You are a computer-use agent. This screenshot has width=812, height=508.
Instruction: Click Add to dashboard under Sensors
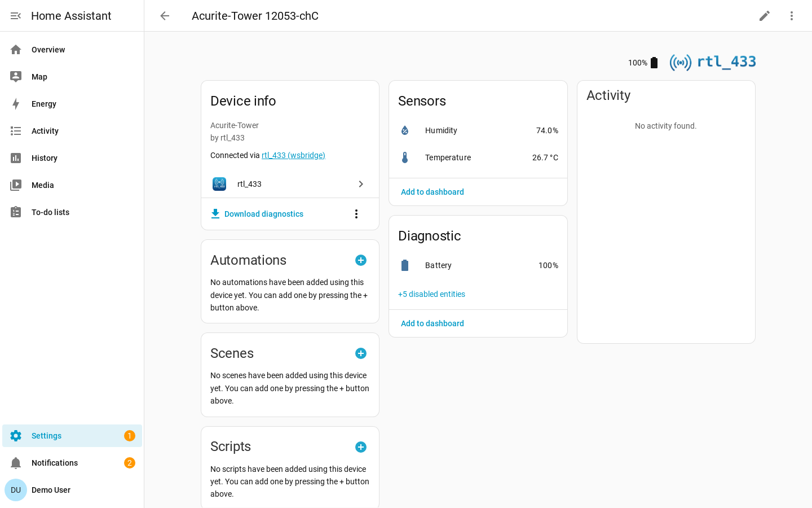(433, 192)
